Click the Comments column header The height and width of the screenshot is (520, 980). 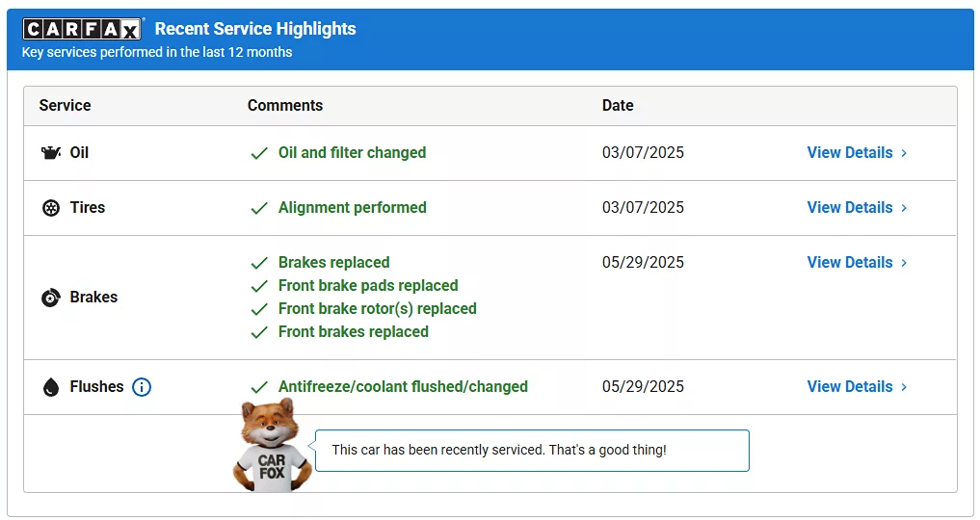coord(285,106)
